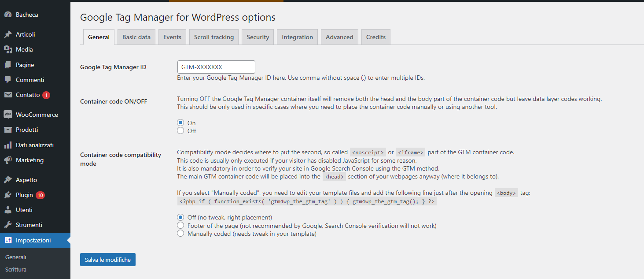644x279 pixels.
Task: Choose Manually coded compatibility mode
Action: click(x=180, y=234)
